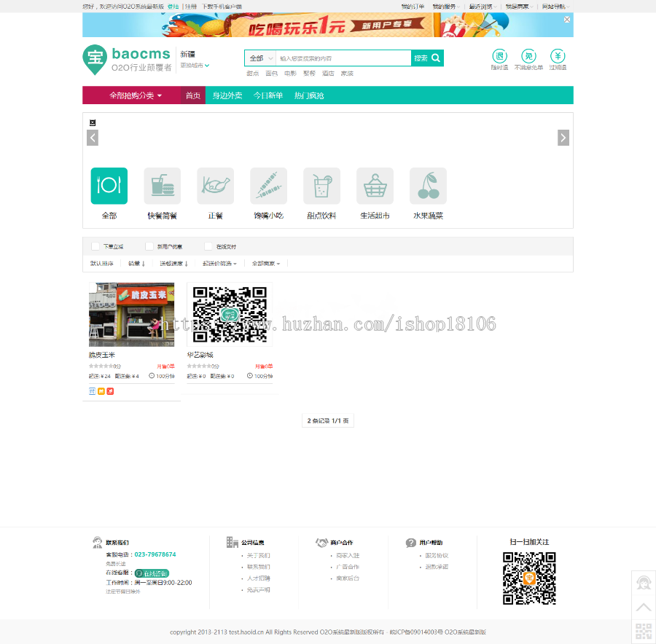
Task: Click the orange badge under 脆皮玉米
Action: click(x=101, y=391)
